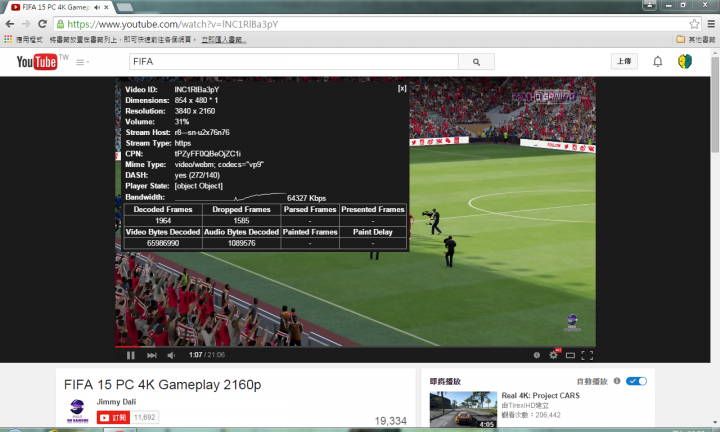Open the notifications bell
720x432 pixels.
[658, 62]
